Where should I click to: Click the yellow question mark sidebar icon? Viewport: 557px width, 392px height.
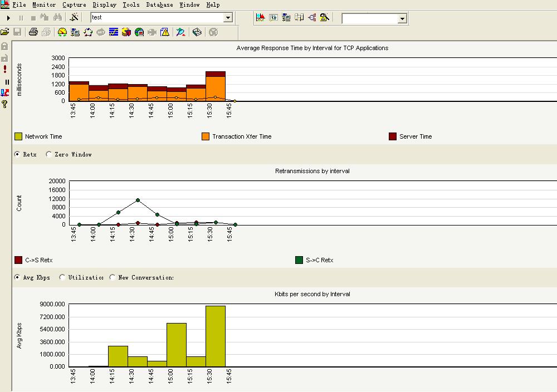(x=5, y=104)
